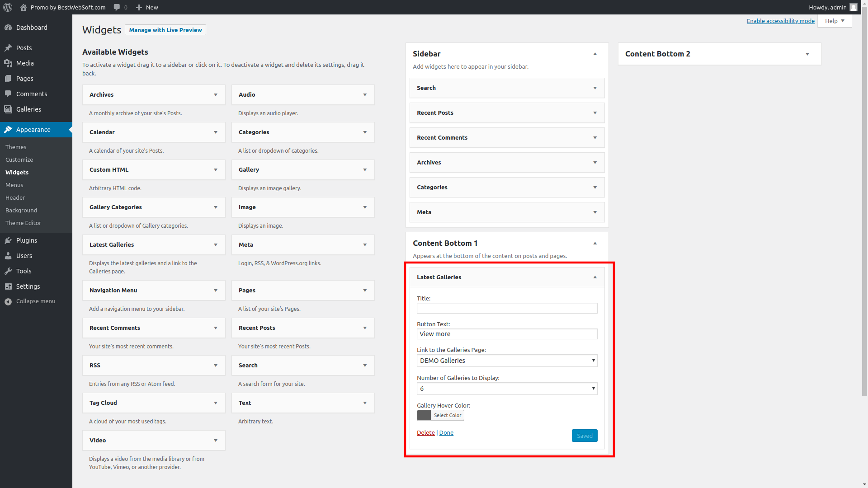The image size is (868, 488).
Task: Click the Settings icon in sidebar
Action: [8, 286]
